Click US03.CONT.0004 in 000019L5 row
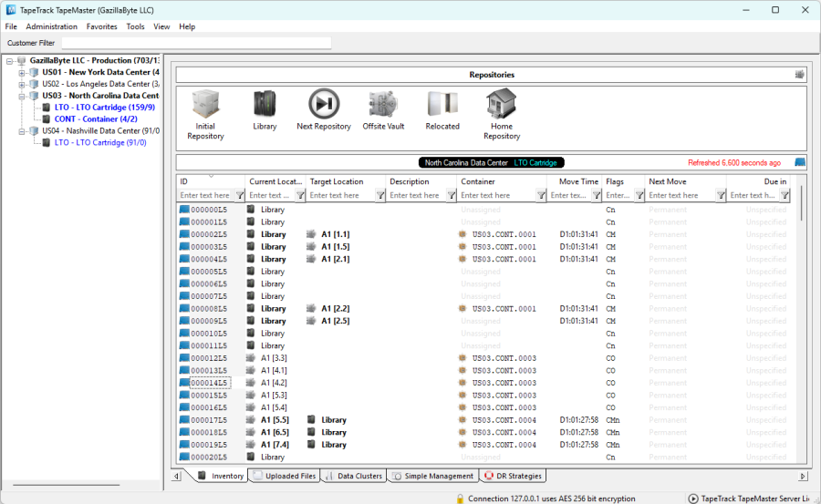821x504 pixels. pos(504,445)
